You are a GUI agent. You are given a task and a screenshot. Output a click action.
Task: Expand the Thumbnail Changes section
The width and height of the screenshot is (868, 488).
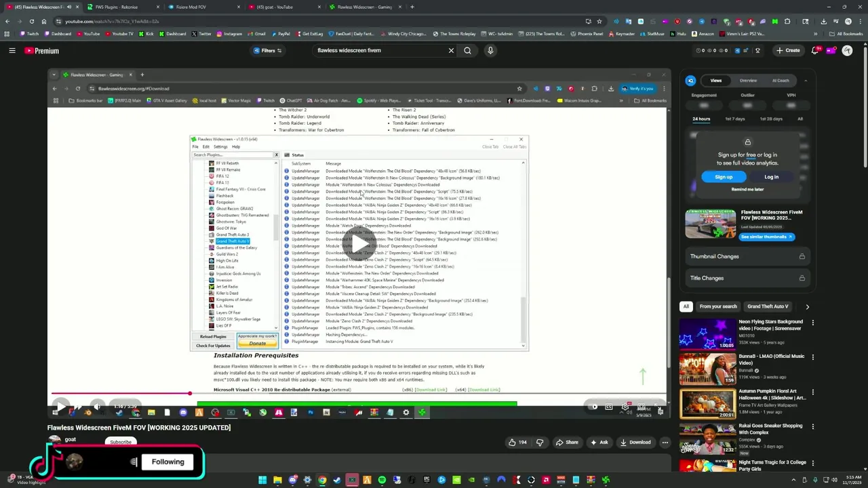(x=747, y=256)
